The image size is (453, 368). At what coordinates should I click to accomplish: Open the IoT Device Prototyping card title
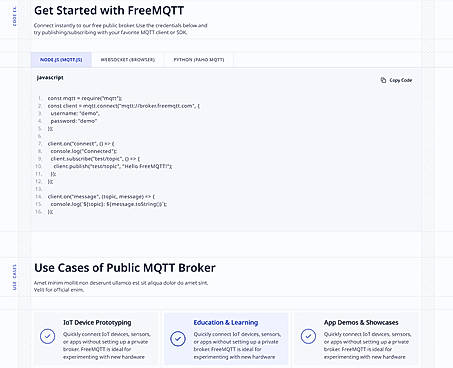pos(97,323)
